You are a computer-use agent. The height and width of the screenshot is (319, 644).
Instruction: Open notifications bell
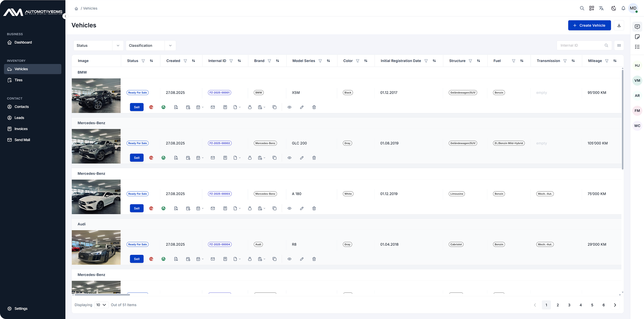pos(623,8)
